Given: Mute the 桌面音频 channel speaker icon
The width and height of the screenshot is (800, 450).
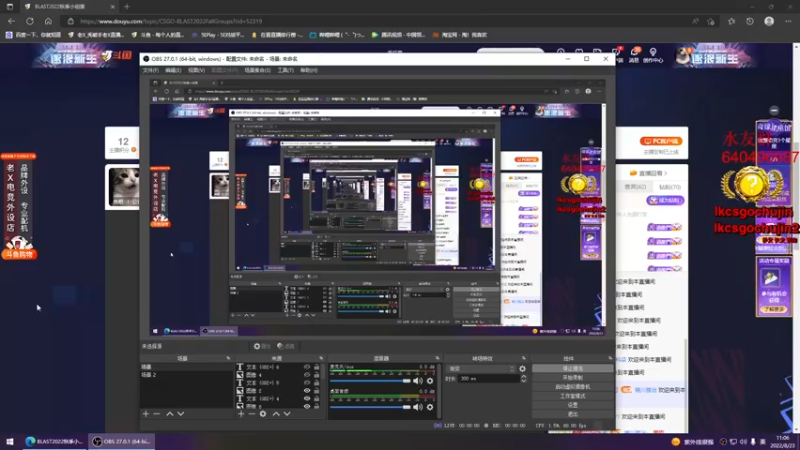Looking at the screenshot, I should (418, 407).
